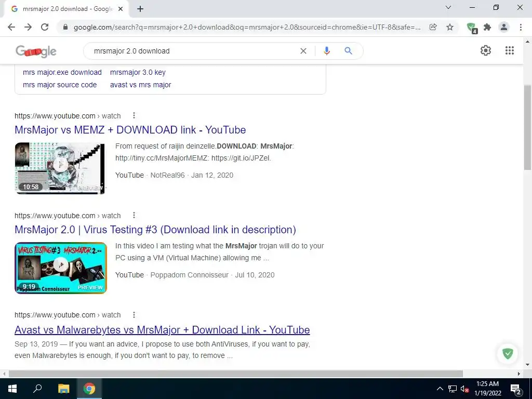Switch to Chrome on the taskbar

coord(89,389)
